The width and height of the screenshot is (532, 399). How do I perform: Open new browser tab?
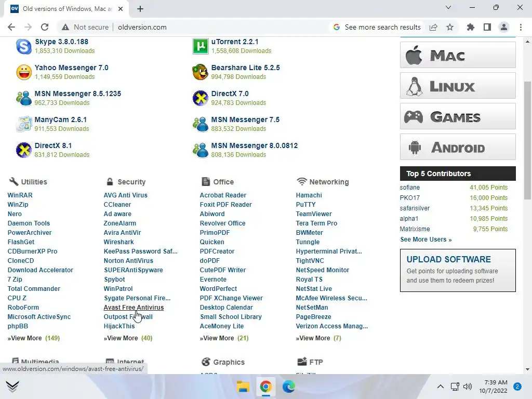click(140, 9)
